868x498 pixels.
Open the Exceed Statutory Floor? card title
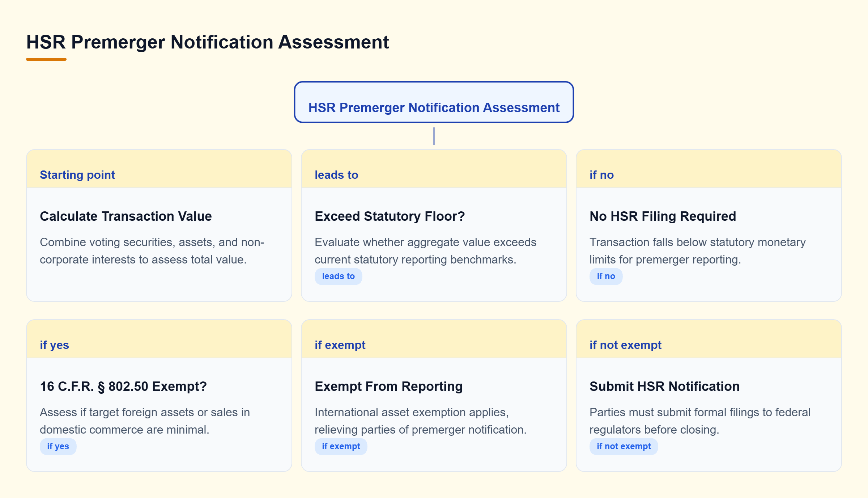tap(390, 216)
